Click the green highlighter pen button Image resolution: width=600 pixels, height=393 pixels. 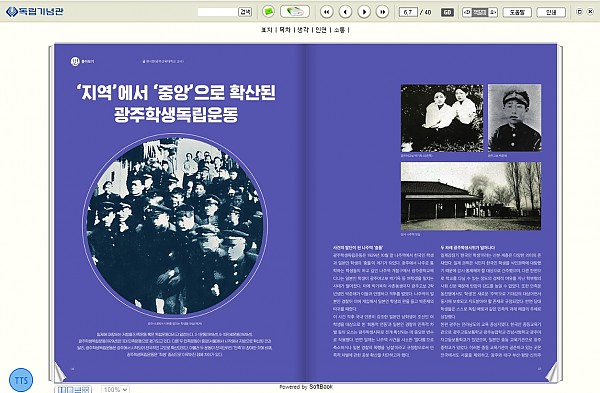pyautogui.click(x=295, y=11)
